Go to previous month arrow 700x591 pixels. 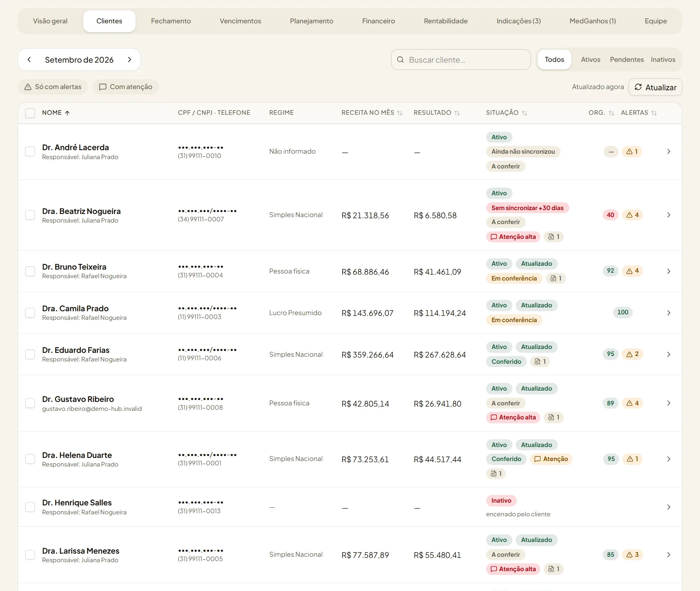29,60
